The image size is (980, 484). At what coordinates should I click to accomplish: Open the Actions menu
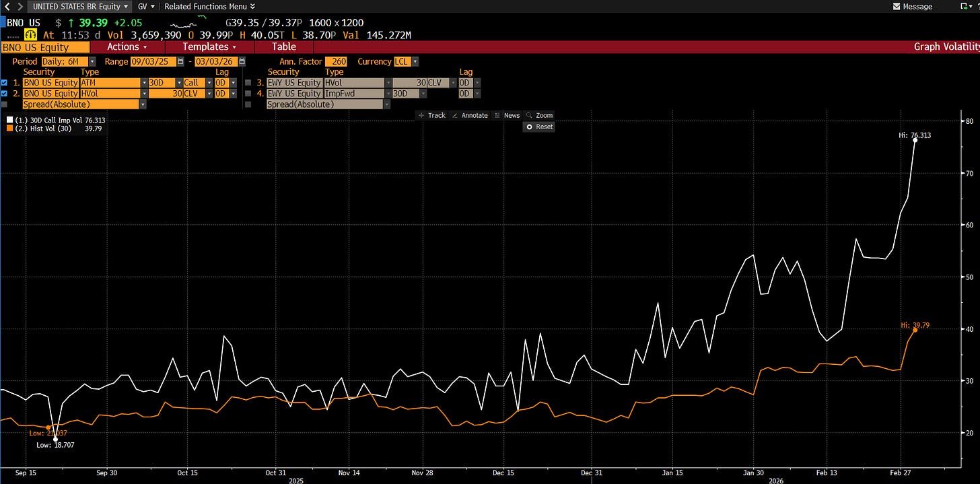coord(127,46)
